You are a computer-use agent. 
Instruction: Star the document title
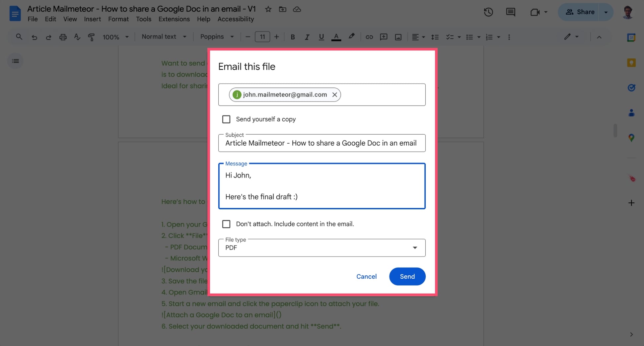point(268,9)
